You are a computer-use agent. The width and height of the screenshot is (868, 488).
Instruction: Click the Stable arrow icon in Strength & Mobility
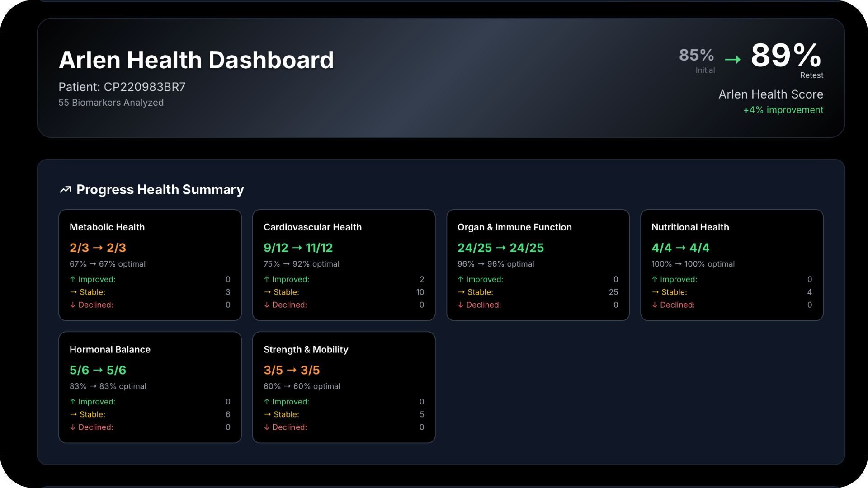pos(267,414)
